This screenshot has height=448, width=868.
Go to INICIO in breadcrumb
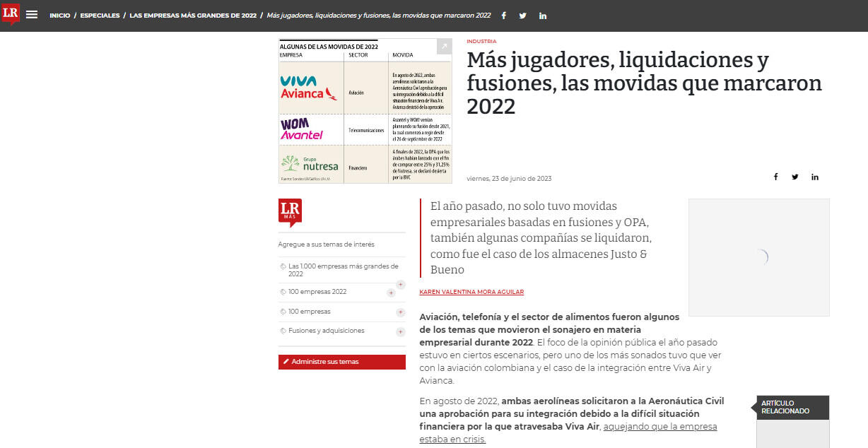pyautogui.click(x=59, y=16)
